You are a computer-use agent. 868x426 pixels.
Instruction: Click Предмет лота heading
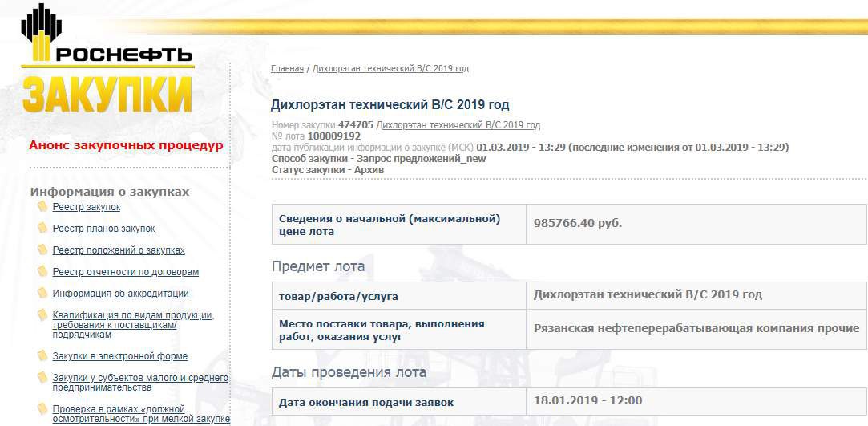[x=317, y=266]
